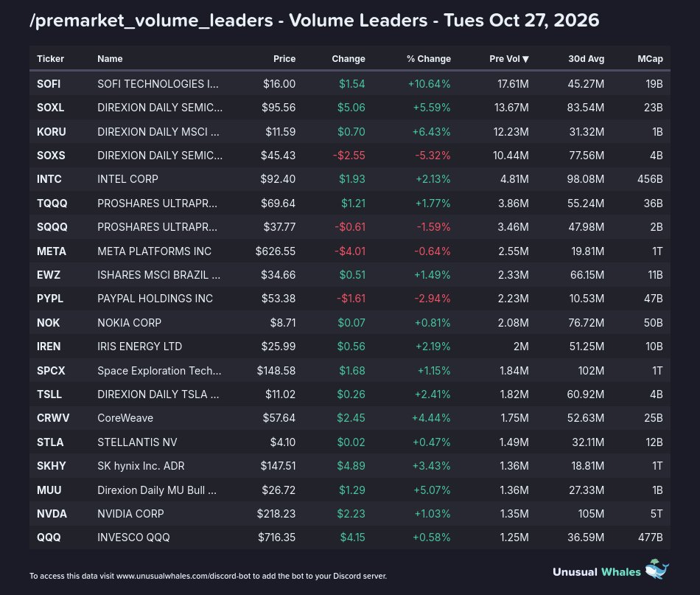Click the SOFI TECHNOLOGIES I... name
The image size is (700, 595).
[158, 84]
